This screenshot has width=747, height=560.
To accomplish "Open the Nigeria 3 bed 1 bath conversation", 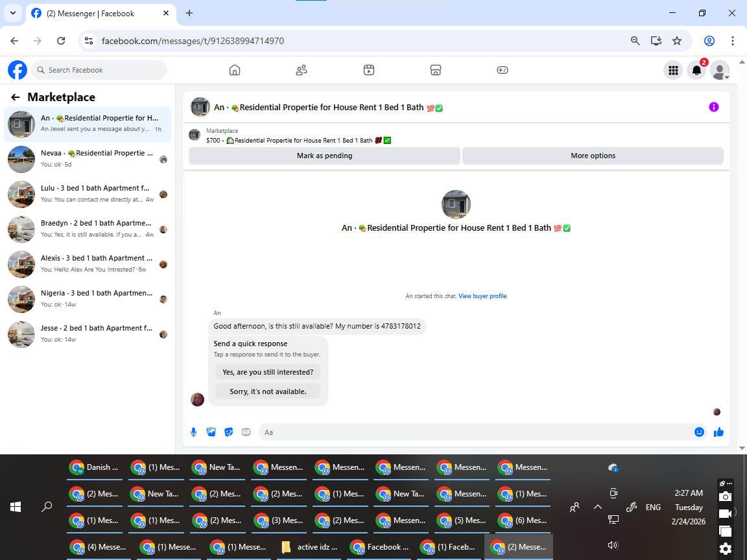I will coord(88,299).
